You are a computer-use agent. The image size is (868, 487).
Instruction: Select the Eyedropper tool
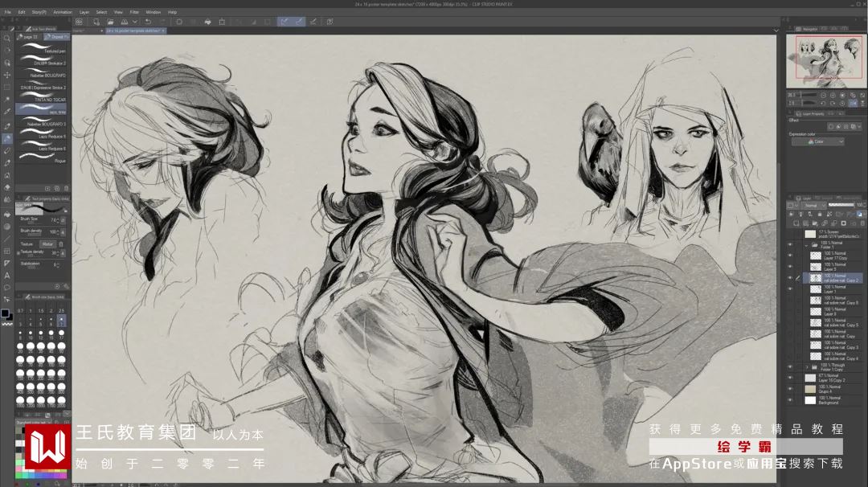pos(7,111)
